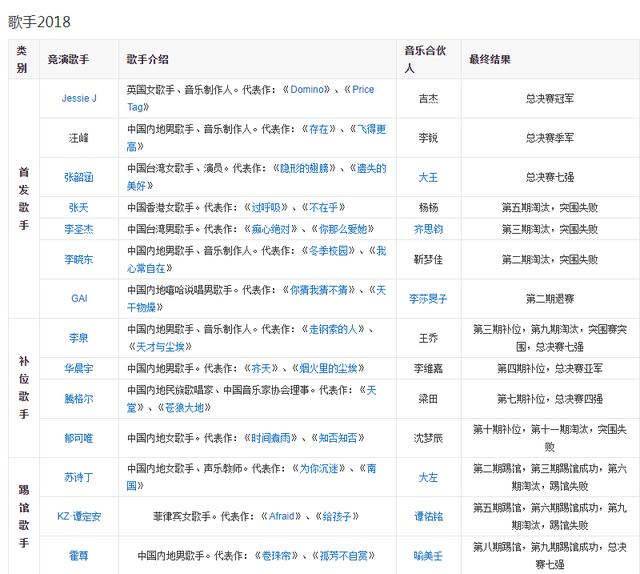Open music partner link 齐思钧
This screenshot has width=640, height=574.
point(428,229)
